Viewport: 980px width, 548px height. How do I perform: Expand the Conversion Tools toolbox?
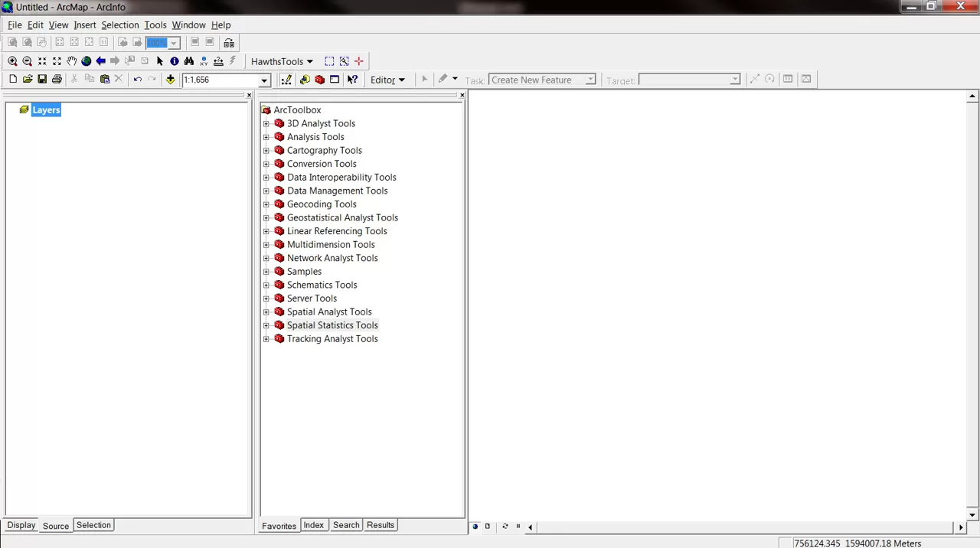pos(266,164)
